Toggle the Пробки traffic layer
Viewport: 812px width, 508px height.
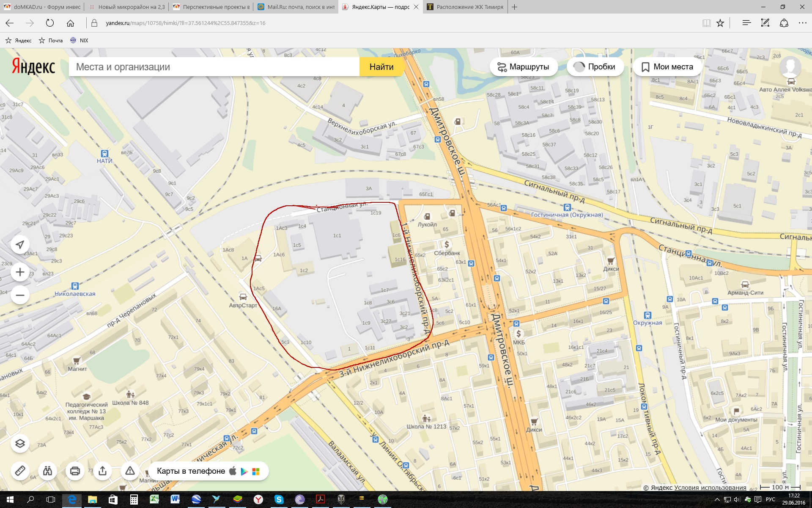click(595, 67)
